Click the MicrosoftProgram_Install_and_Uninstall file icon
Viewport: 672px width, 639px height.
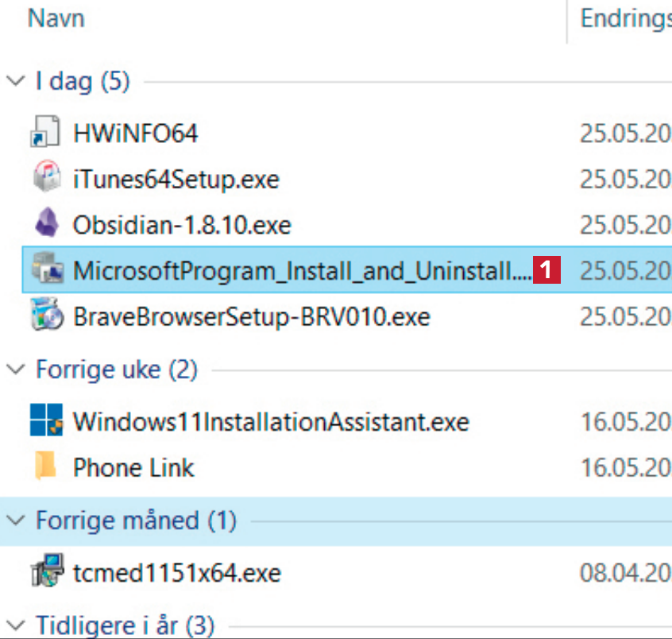pos(46,271)
